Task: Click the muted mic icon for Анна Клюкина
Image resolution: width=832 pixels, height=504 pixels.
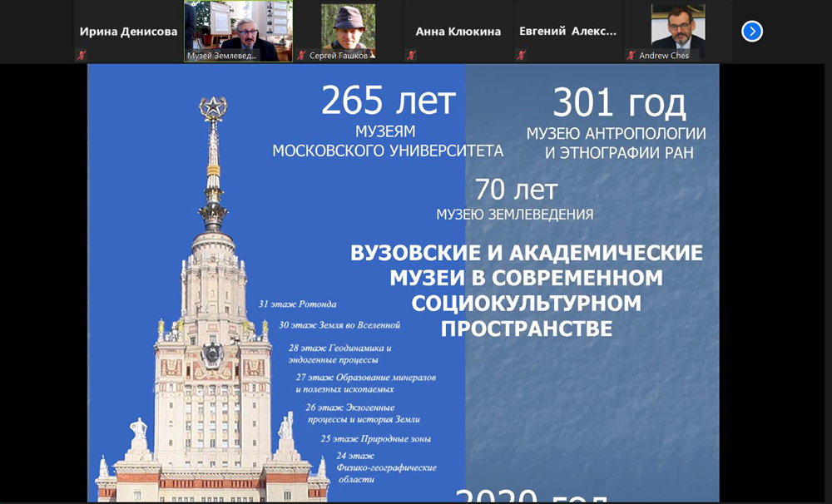Action: [411, 56]
